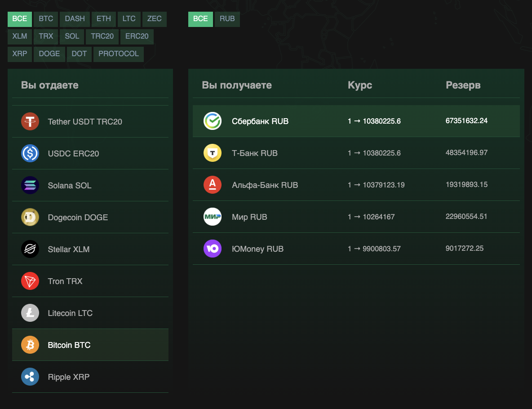The height and width of the screenshot is (409, 532).
Task: Select the PROTOCOL filter tab
Action: [119, 54]
